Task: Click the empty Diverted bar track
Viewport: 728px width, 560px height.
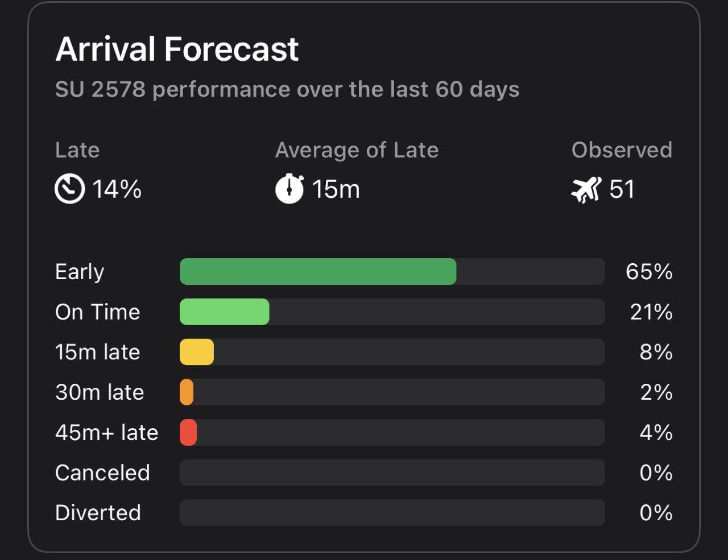Action: 392,513
